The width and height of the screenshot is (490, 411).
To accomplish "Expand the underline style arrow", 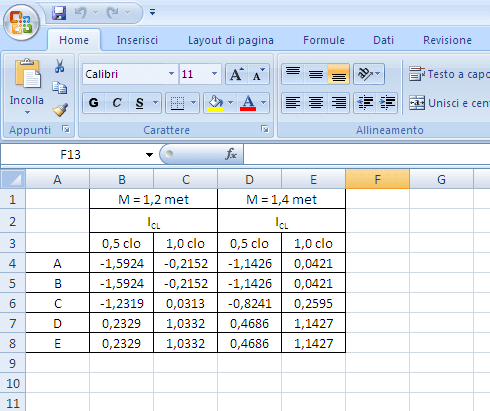I will 155,103.
